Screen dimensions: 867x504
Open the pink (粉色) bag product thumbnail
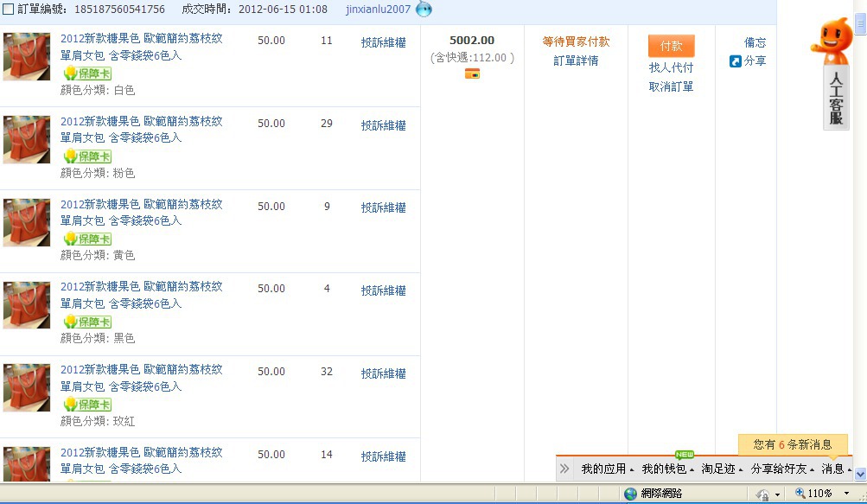pyautogui.click(x=27, y=139)
